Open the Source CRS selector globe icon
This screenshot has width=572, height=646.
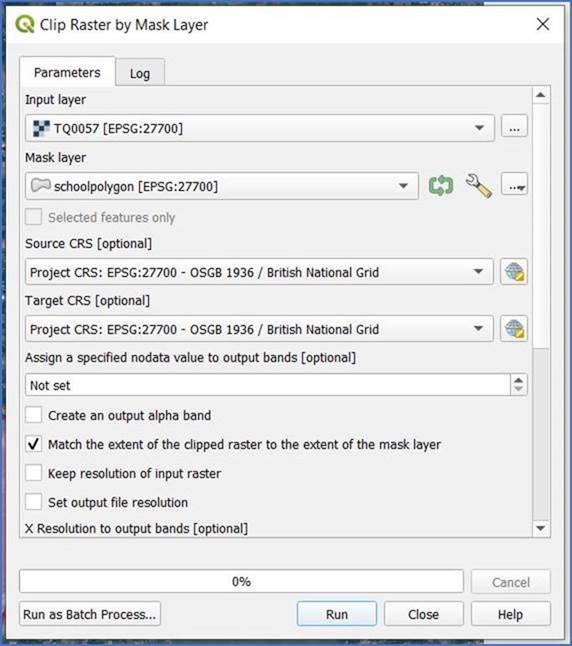click(514, 272)
